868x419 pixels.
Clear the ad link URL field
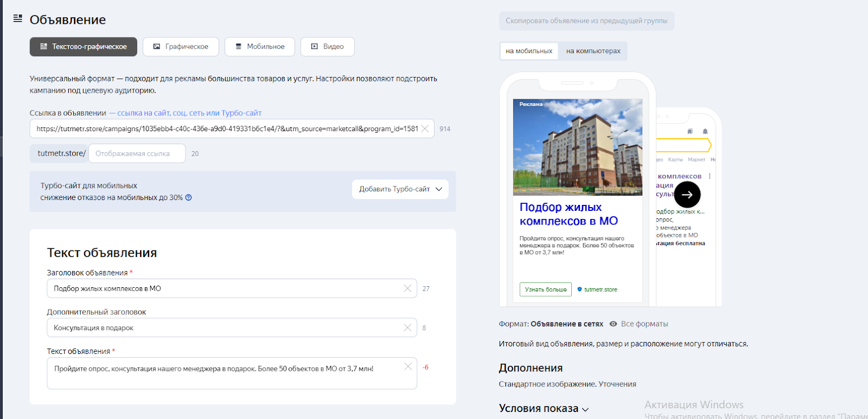(x=425, y=128)
